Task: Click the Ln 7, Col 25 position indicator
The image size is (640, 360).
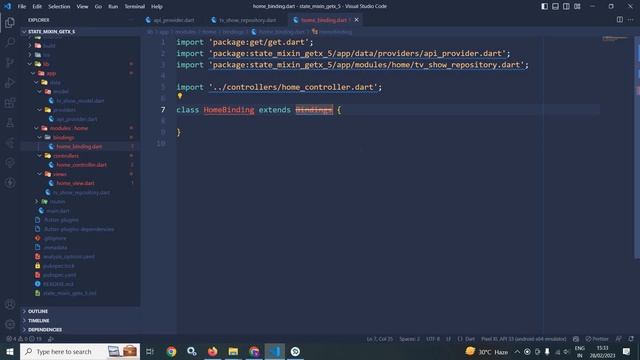Action: [379, 339]
